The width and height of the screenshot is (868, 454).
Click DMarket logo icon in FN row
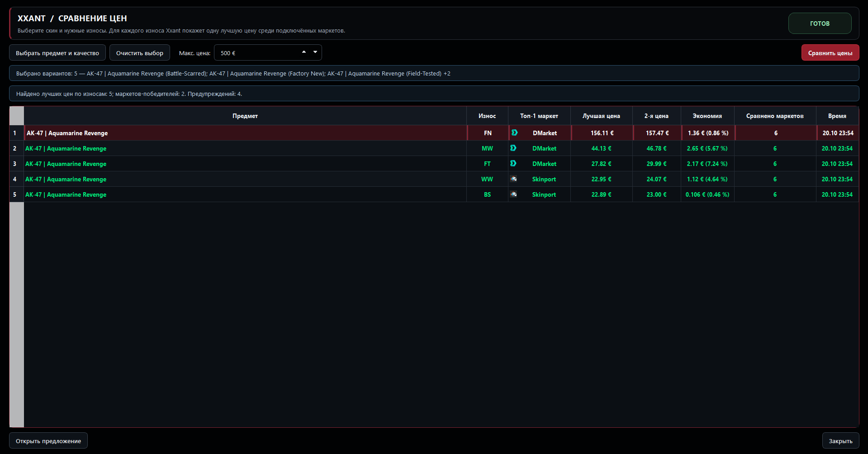click(x=514, y=133)
